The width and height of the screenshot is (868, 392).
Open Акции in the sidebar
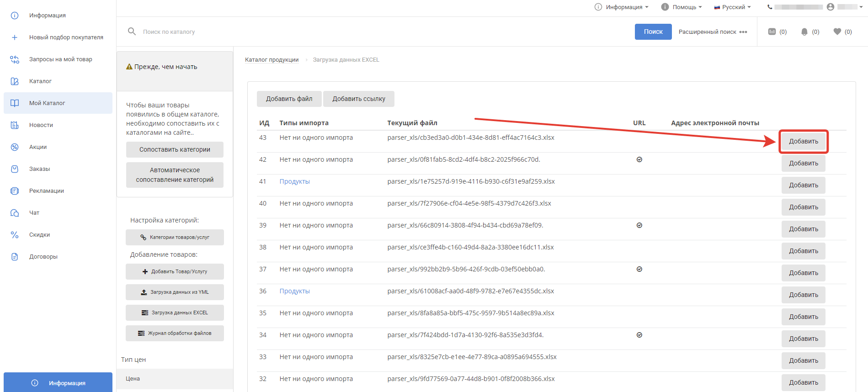(x=38, y=147)
